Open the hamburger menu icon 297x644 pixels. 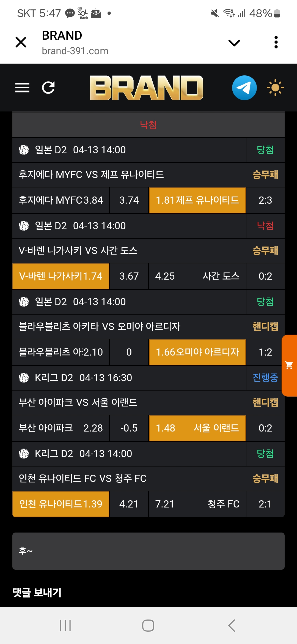point(22,88)
